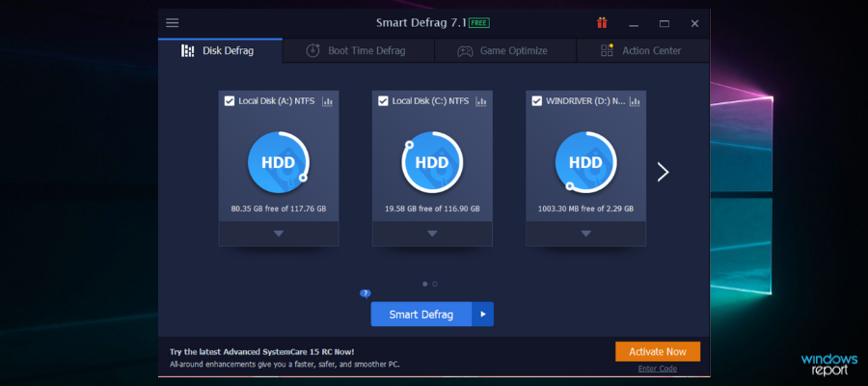Viewport: 868px width, 386px height.
Task: Maximize the Smart Defrag window
Action: point(665,23)
